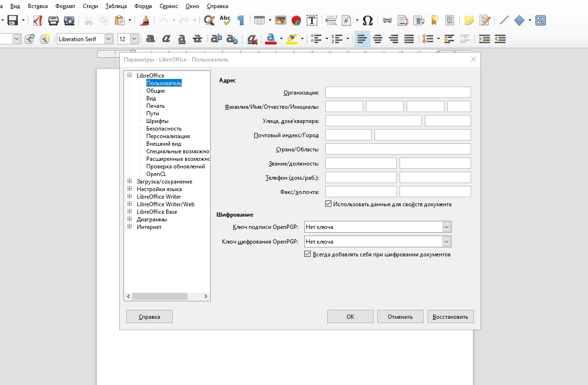
Task: Insert page break icon
Action: pos(331,20)
